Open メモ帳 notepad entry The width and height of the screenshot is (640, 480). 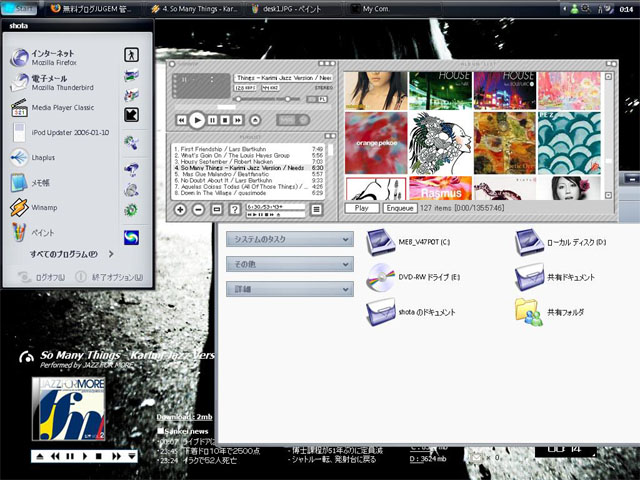coord(30,182)
